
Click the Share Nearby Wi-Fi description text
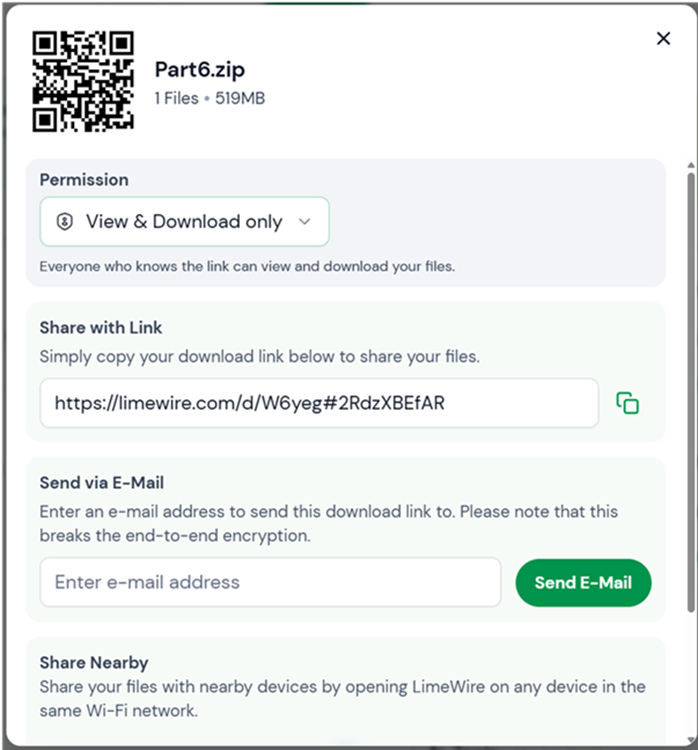[343, 698]
